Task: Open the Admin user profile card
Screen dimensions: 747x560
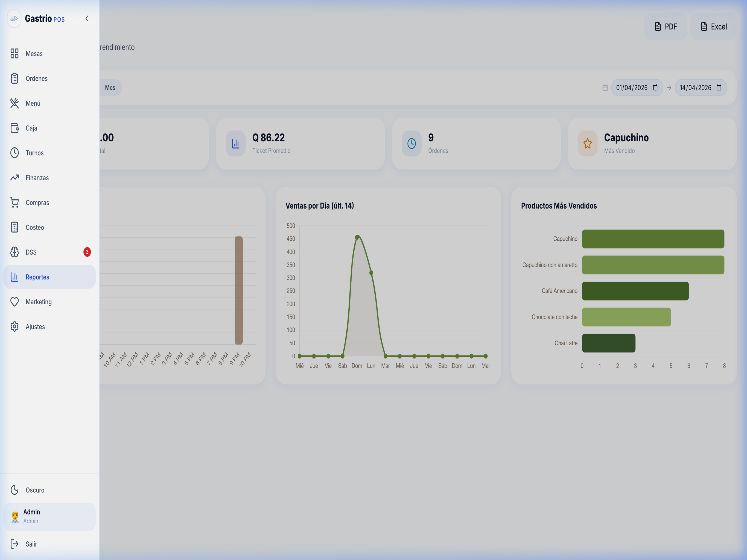Action: click(50, 517)
